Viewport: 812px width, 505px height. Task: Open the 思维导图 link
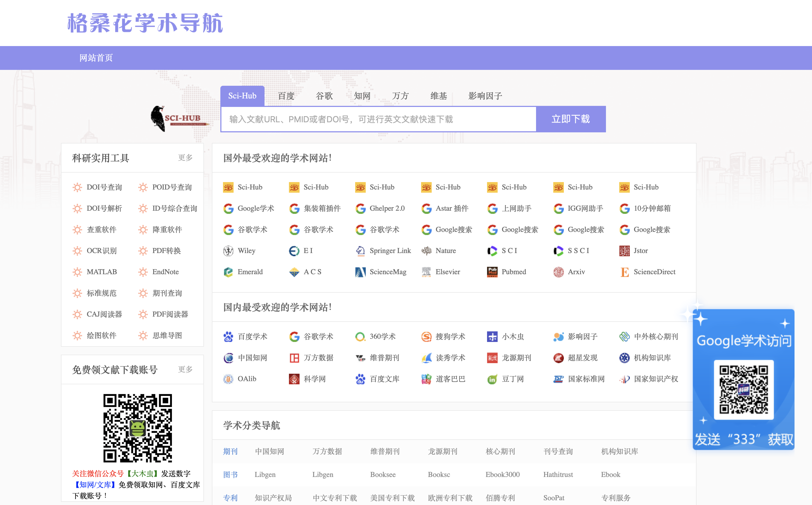tap(167, 336)
